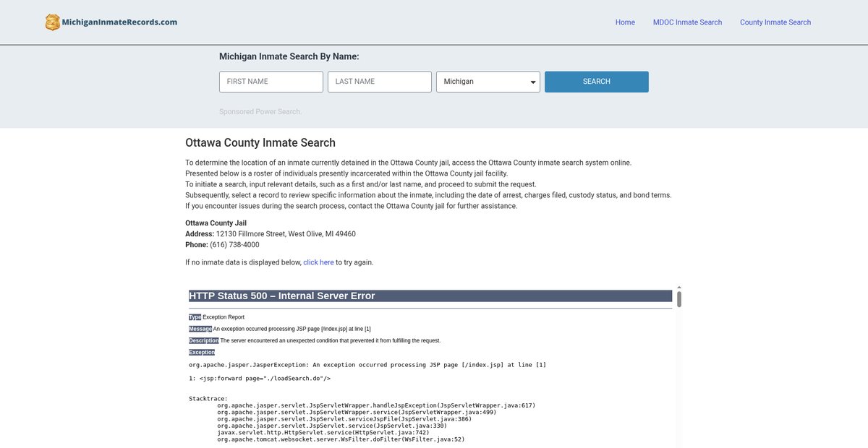Click the highlighted Exception label
The image size is (868, 448).
[x=202, y=353]
